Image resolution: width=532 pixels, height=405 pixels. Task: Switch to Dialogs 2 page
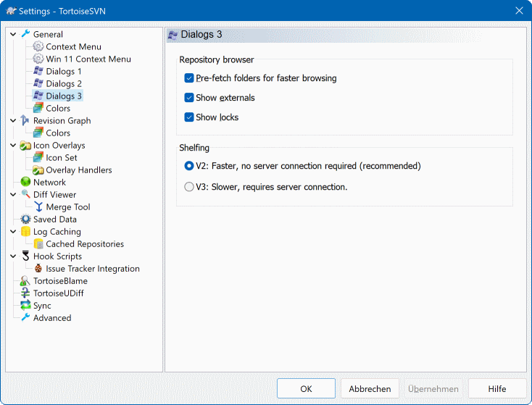tap(64, 83)
